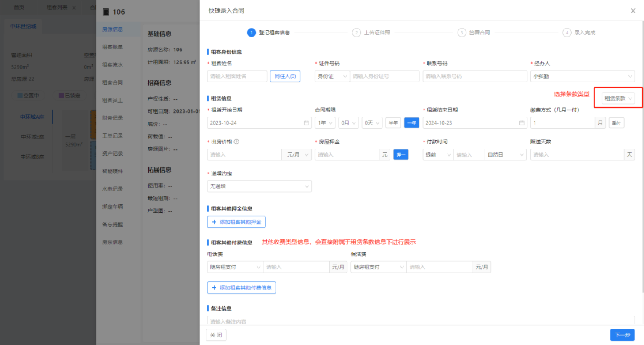Click the 同住人(0) button

[285, 76]
